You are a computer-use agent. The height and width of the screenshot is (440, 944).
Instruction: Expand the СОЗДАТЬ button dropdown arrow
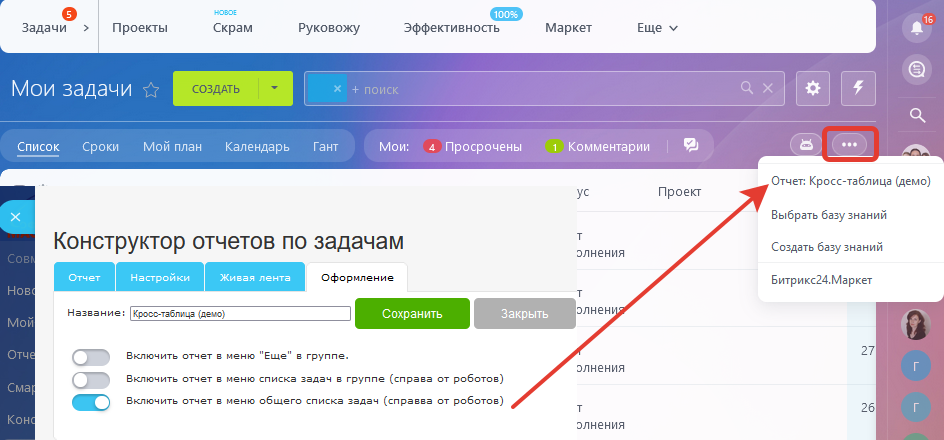coord(274,89)
